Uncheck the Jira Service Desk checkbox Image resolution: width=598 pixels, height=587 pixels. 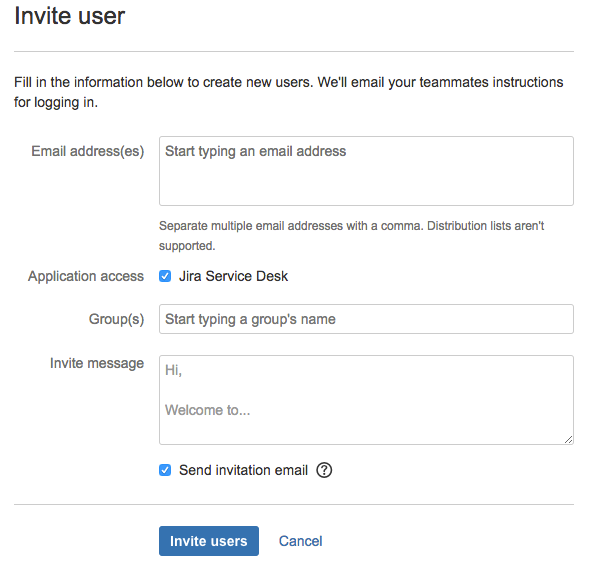point(165,276)
